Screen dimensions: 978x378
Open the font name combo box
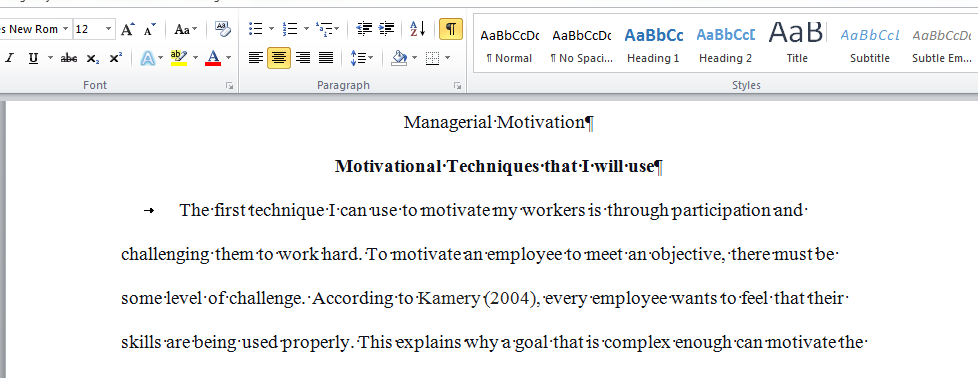click(35, 29)
